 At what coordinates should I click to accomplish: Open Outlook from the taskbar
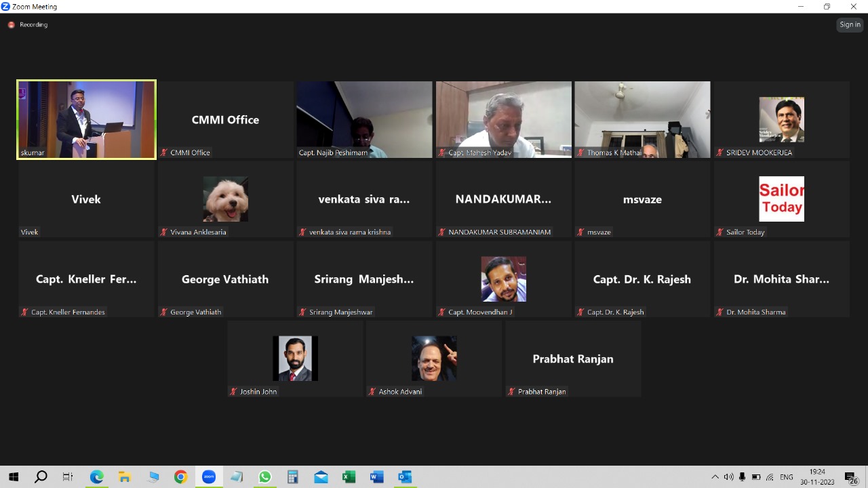[405, 477]
